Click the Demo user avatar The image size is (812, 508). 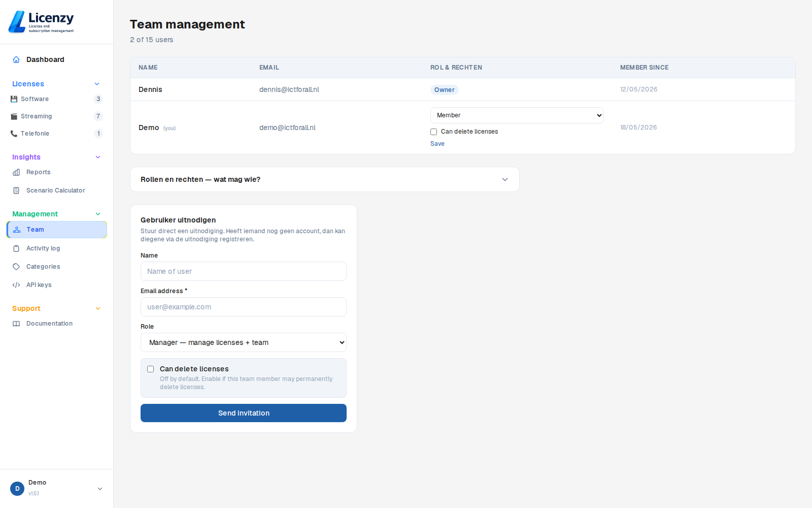pyautogui.click(x=17, y=489)
